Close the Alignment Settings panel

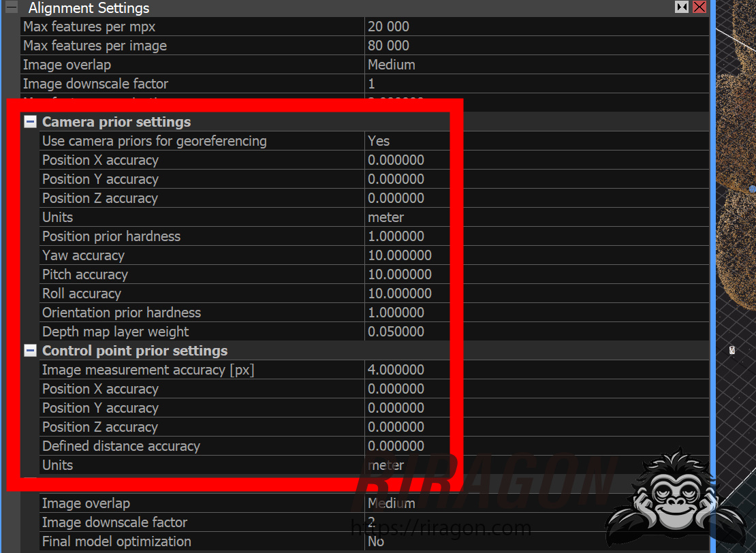(x=699, y=7)
